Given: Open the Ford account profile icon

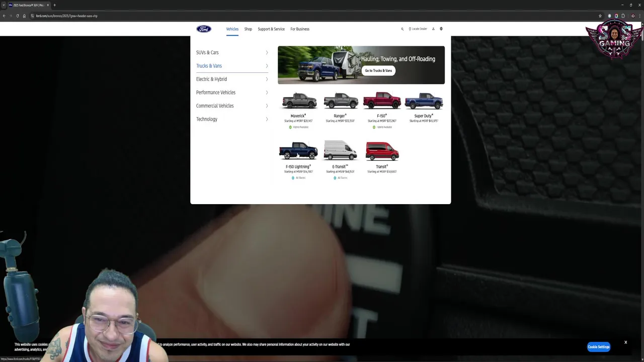Looking at the screenshot, I should (x=433, y=29).
